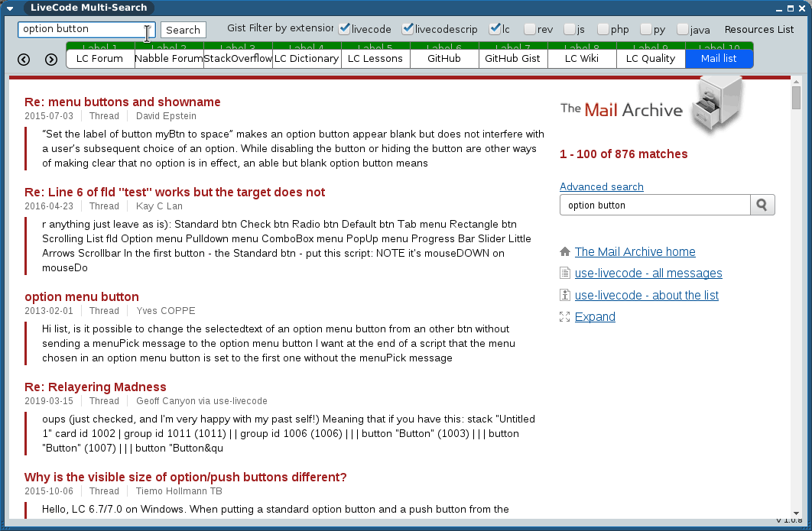Image resolution: width=812 pixels, height=531 pixels.
Task: Click Thread link for 2015-07-03 message
Action: click(x=104, y=116)
